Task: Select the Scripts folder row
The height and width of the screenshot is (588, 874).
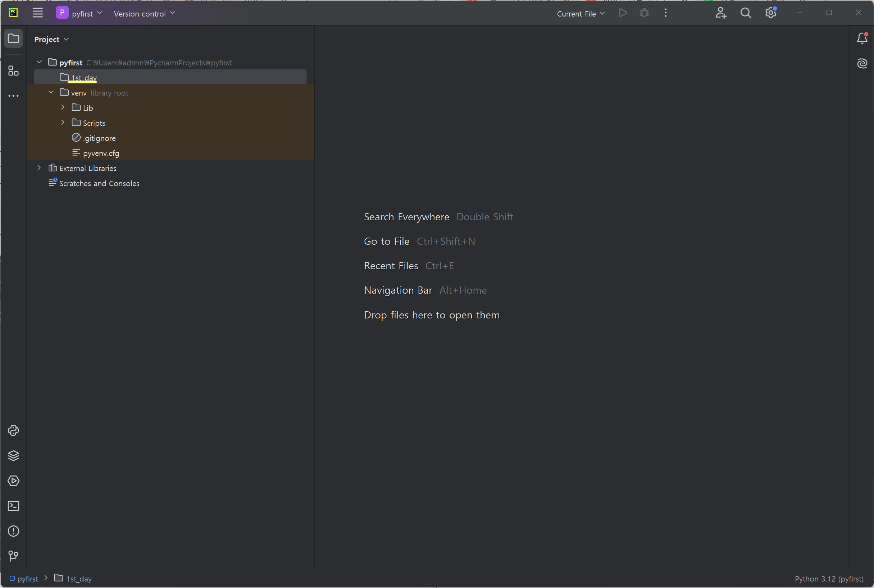Action: (x=170, y=123)
